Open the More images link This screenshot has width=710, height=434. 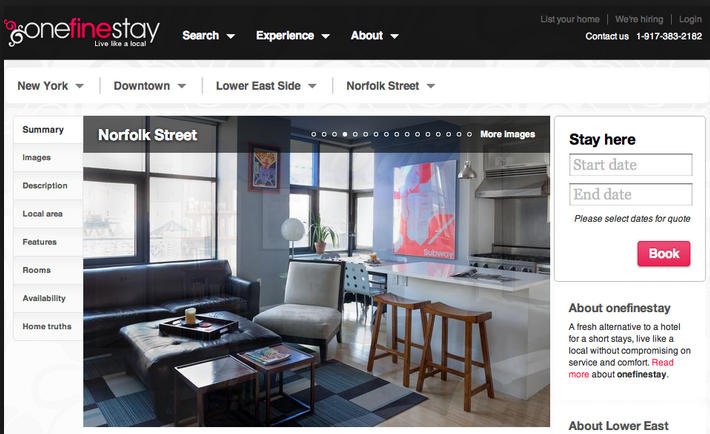(x=508, y=134)
